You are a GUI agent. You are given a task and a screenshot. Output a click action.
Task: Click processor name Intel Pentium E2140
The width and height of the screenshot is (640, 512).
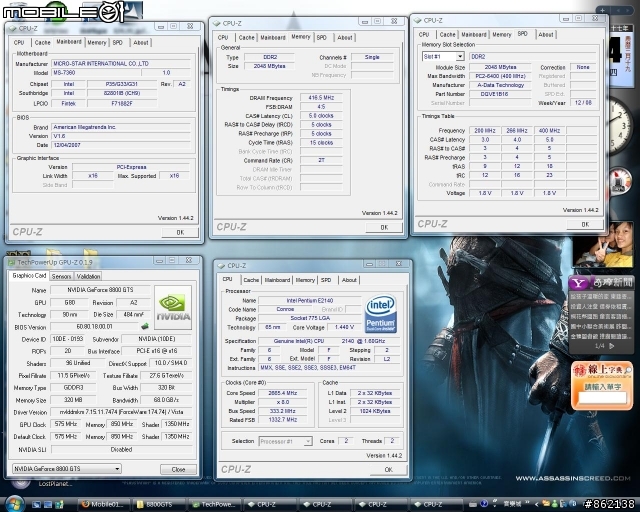(310, 300)
